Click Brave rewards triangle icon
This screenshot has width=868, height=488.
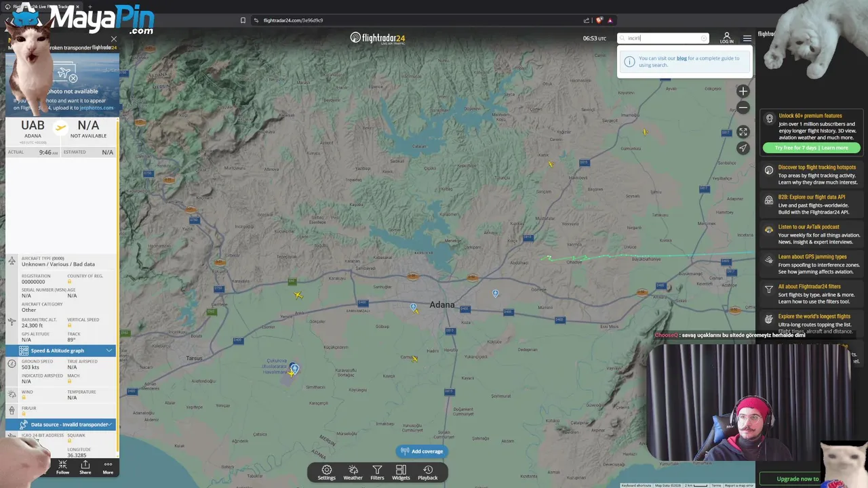pos(610,20)
